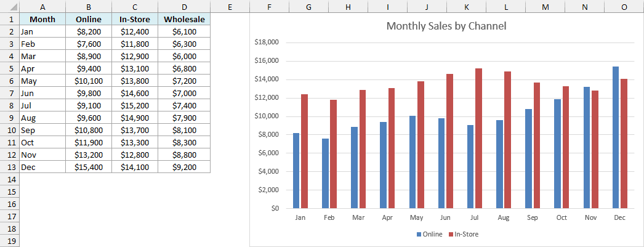Click the $10,100 Online cell

tap(89, 81)
